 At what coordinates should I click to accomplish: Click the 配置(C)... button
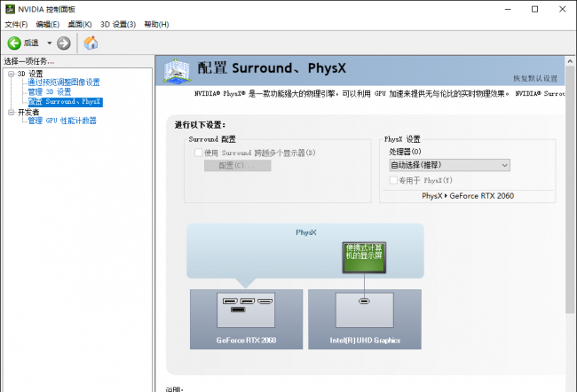(x=237, y=166)
